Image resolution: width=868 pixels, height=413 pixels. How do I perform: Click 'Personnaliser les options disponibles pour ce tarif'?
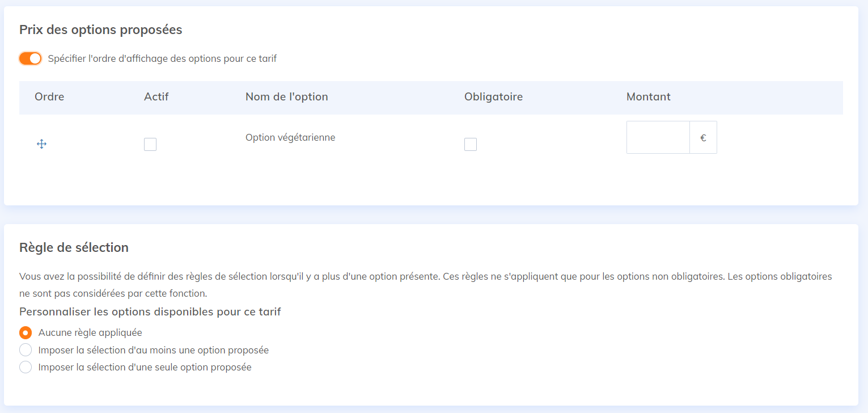point(150,311)
